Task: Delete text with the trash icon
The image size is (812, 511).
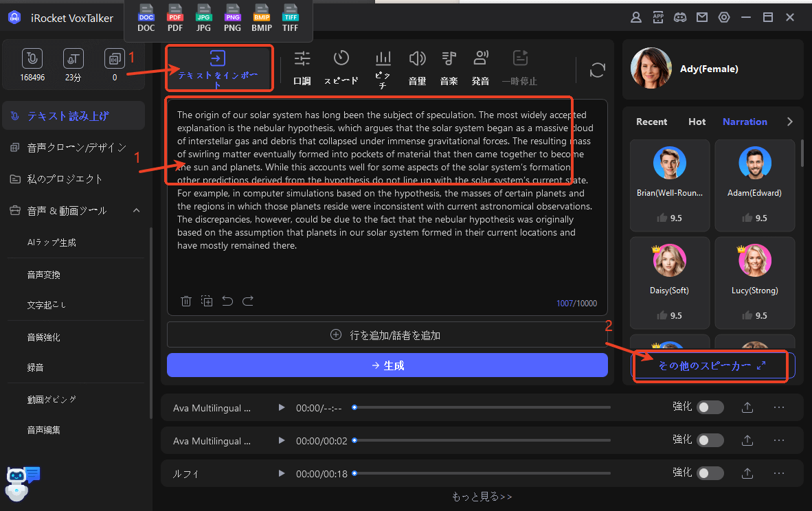Action: coord(186,301)
